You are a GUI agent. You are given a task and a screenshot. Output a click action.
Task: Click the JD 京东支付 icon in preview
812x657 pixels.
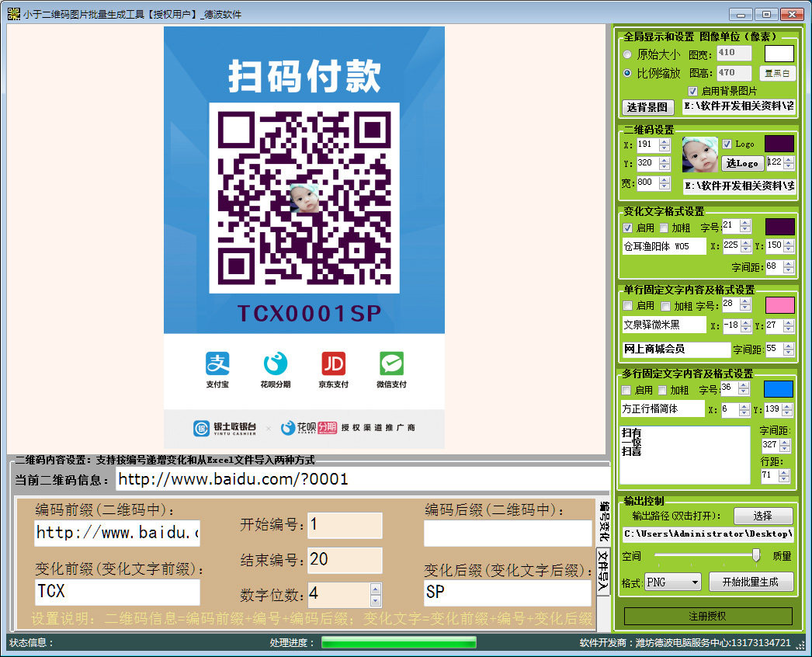coord(334,363)
